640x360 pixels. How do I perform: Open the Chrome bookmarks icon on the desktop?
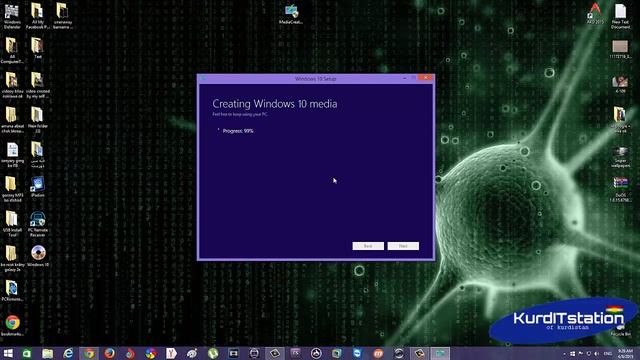(12, 325)
